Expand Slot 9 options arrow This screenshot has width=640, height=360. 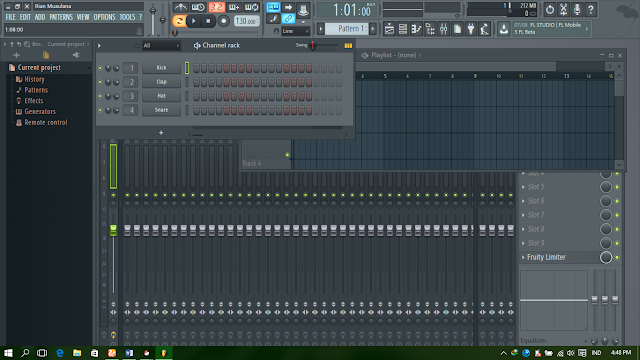(x=523, y=243)
